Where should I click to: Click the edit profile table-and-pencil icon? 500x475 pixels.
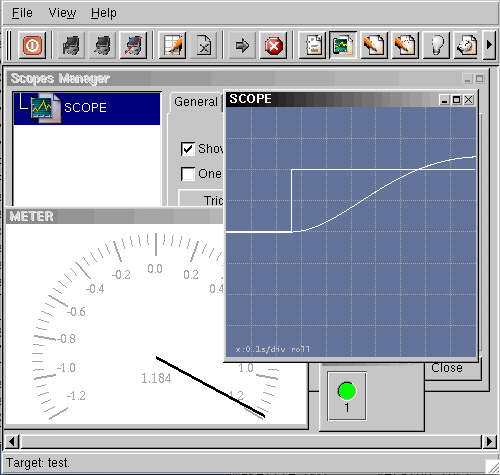tap(172, 45)
